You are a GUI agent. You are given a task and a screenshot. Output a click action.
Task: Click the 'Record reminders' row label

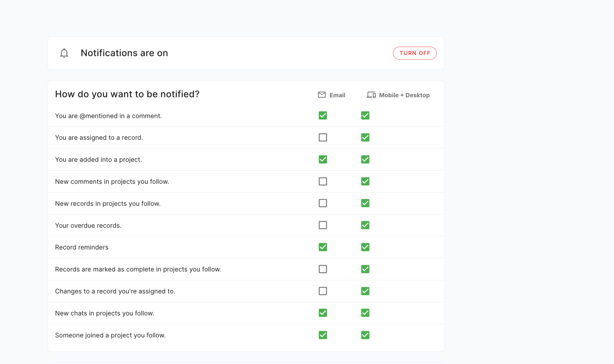82,247
